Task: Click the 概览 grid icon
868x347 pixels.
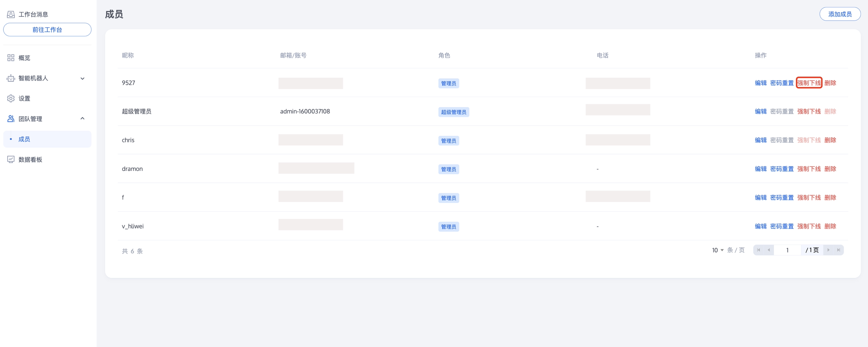Action: coord(11,58)
